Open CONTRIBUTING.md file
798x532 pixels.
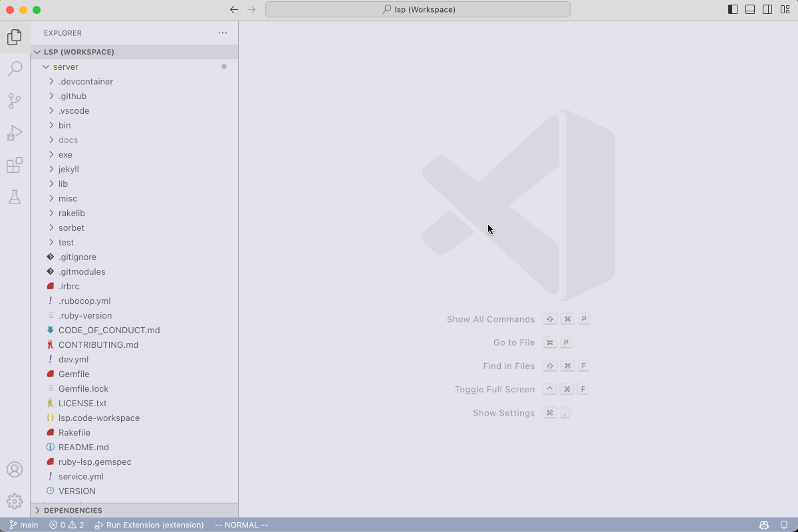coord(134,344)
